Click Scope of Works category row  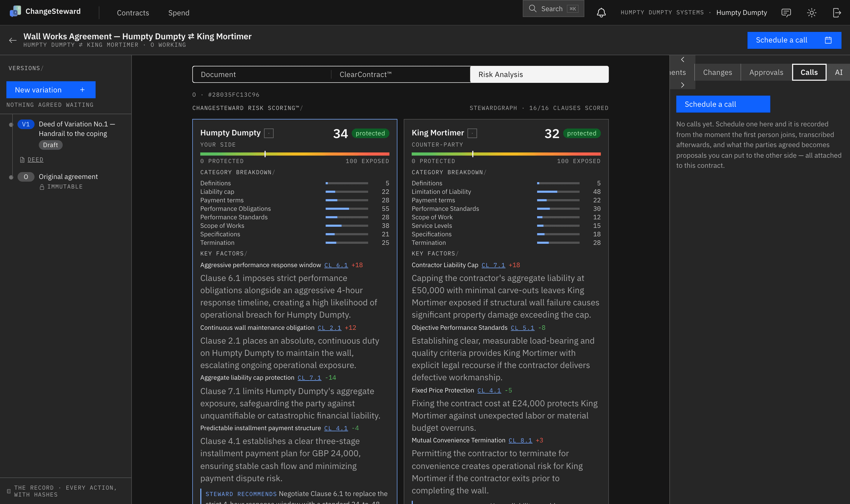click(295, 226)
